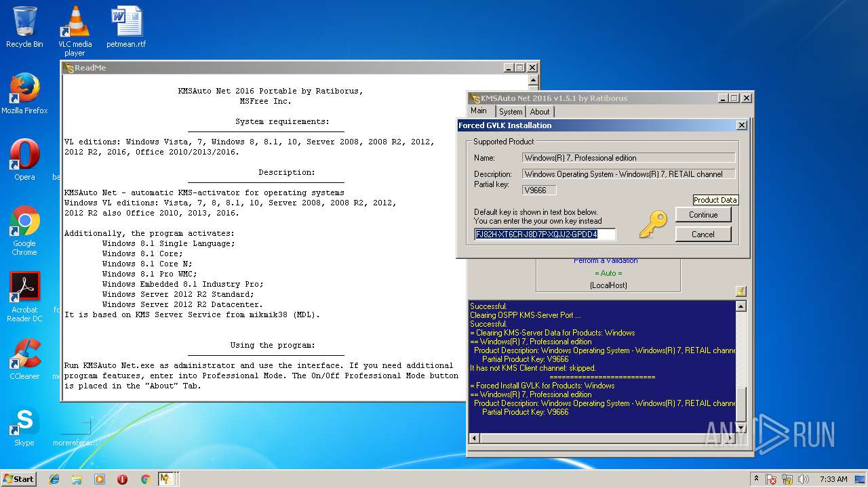Switch to the Main tab in KMSAuto
This screenshot has height=488, width=868.
(x=479, y=110)
